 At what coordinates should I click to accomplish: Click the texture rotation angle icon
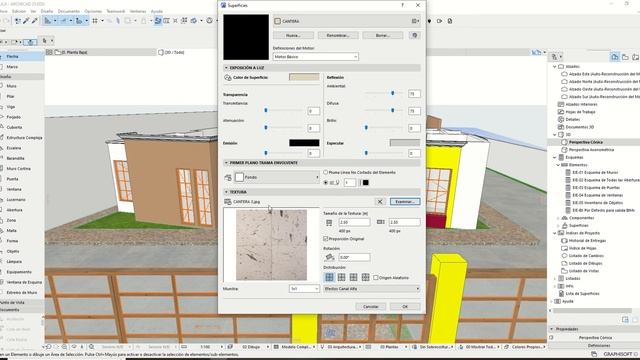(x=329, y=258)
